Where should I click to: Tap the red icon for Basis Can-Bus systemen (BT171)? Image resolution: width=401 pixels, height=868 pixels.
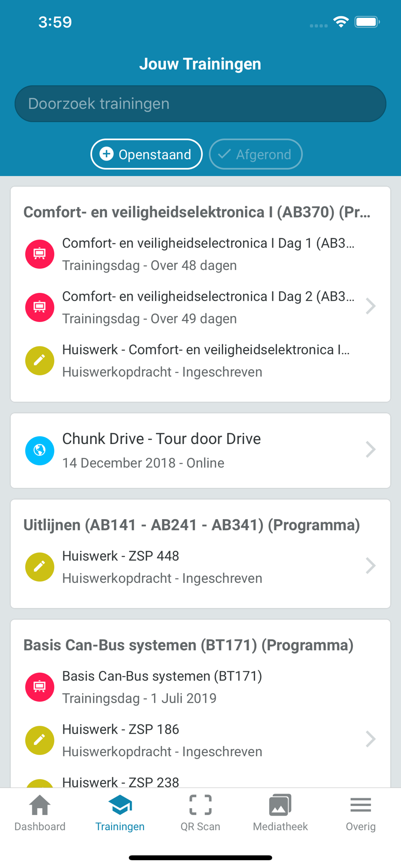click(x=39, y=687)
